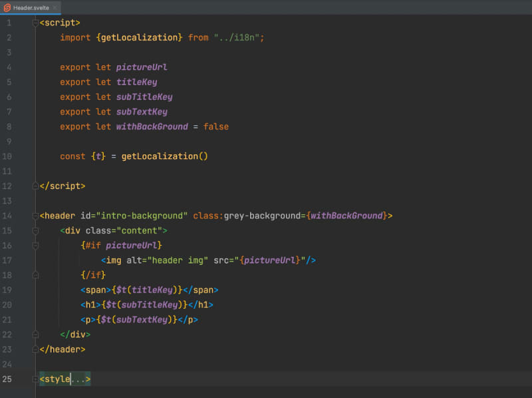Collapse the #if pictureUrl block

click(35, 246)
